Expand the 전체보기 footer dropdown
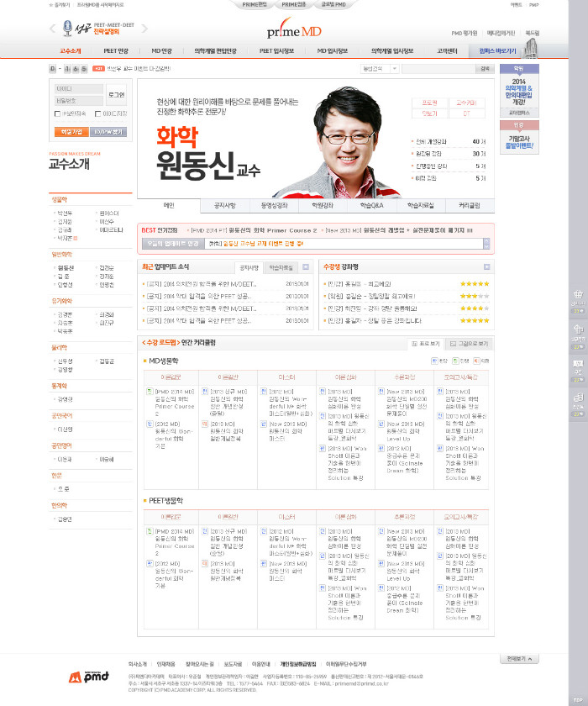 (x=519, y=659)
